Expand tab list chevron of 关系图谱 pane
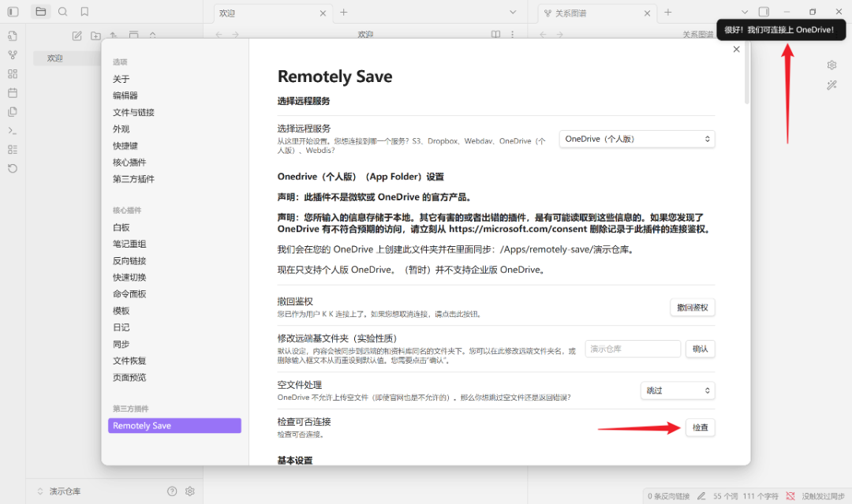852x504 pixels. 745,12
